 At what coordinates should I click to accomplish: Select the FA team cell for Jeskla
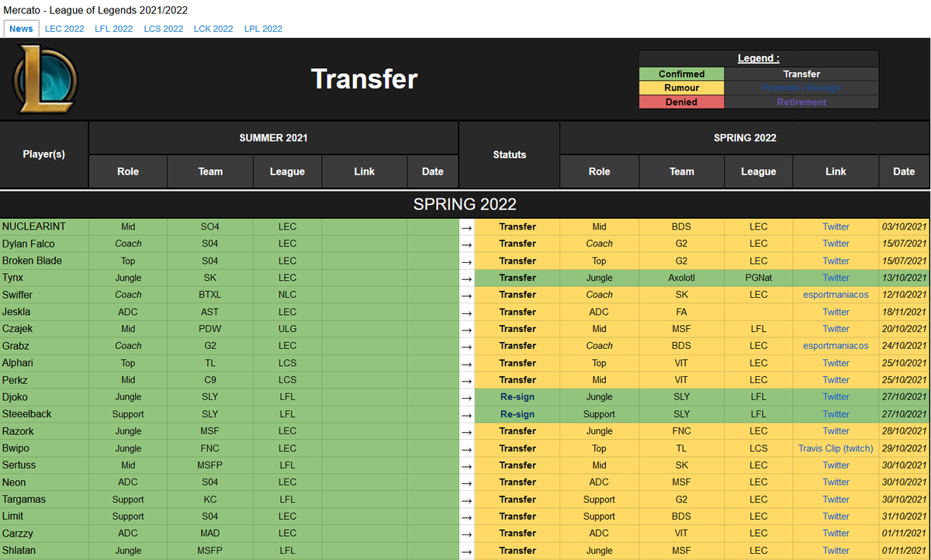(x=681, y=312)
